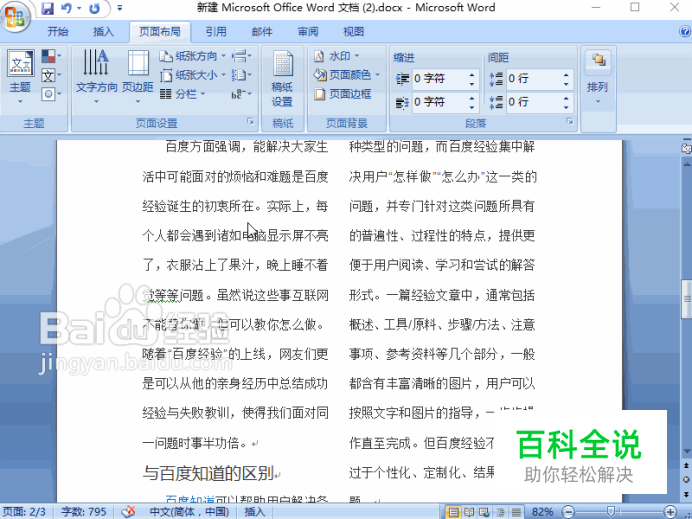Toggle the ruler button above the scrollbar

coord(686,148)
